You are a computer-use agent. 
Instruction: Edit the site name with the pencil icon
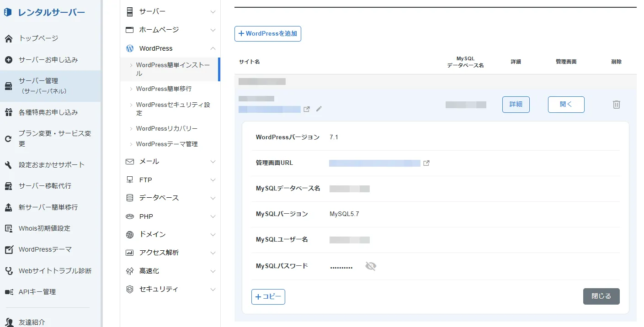coord(319,109)
